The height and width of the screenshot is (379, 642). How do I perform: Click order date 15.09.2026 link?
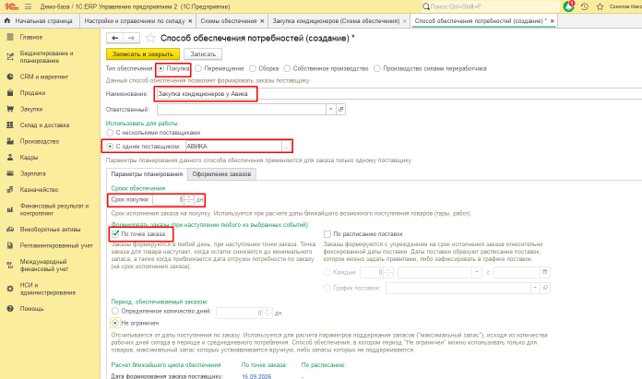click(256, 376)
